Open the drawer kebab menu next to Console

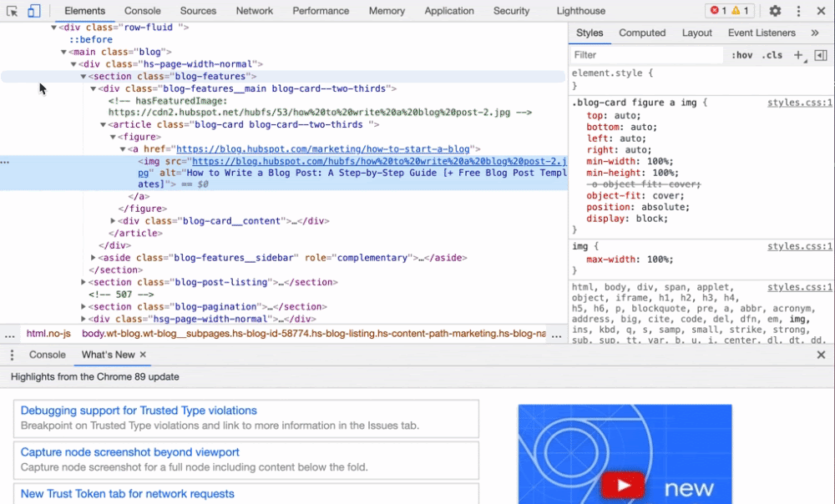12,355
